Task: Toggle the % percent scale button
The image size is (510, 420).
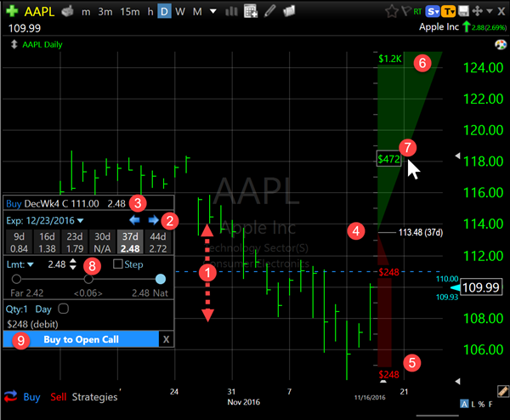Action: point(482,404)
